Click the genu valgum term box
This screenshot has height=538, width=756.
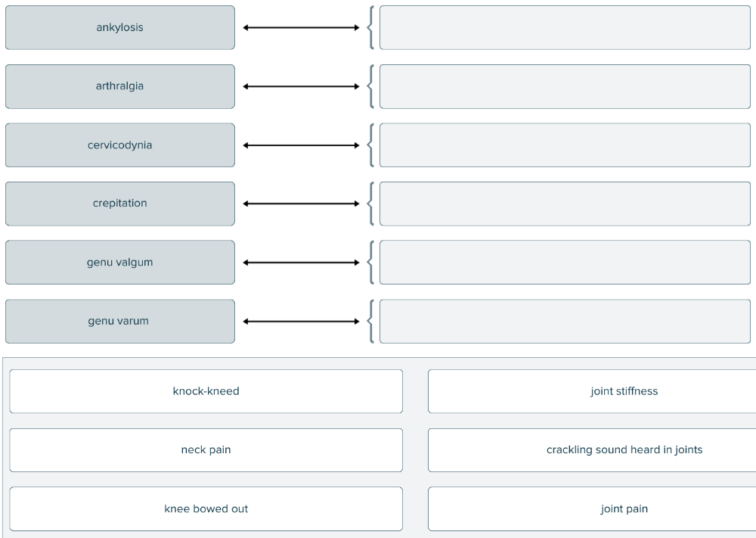tap(119, 263)
